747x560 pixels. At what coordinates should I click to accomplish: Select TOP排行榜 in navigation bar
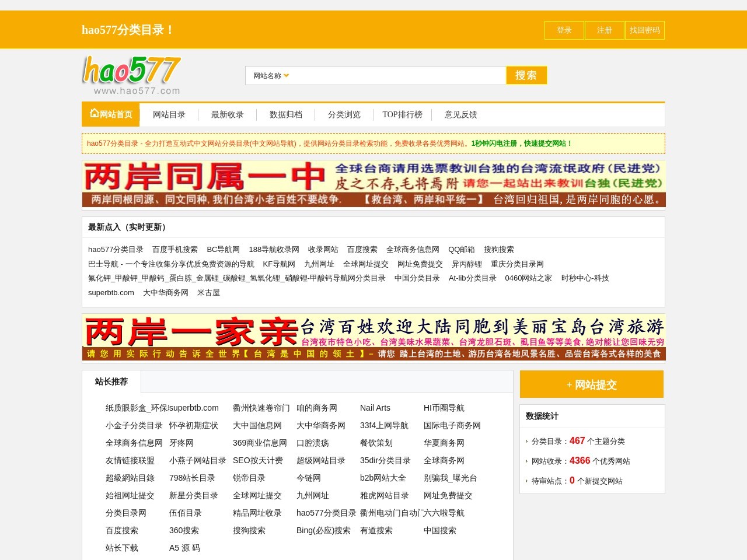402,115
